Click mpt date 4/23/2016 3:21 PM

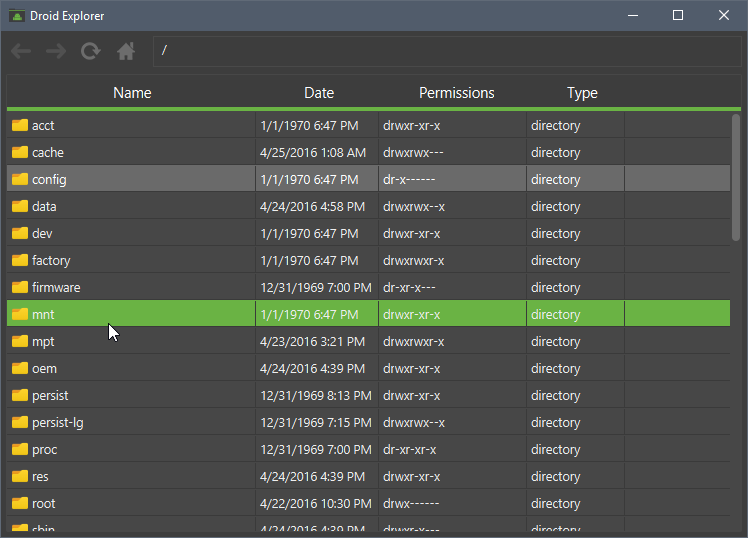(x=312, y=341)
